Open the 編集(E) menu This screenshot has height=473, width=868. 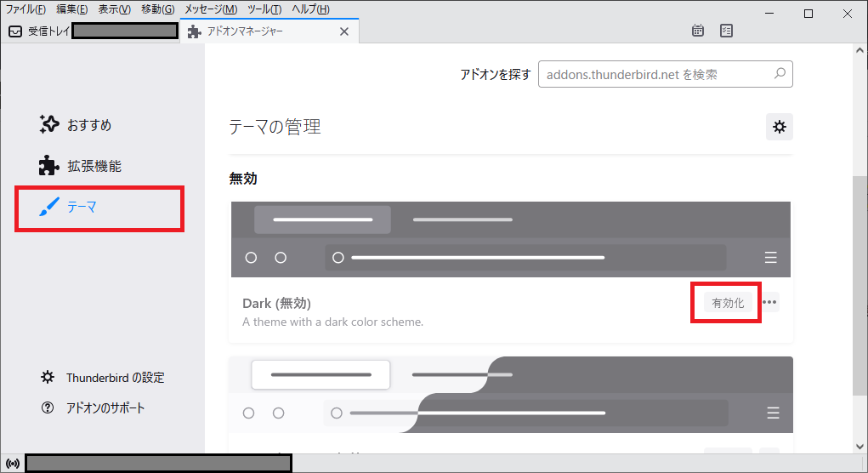(72, 9)
